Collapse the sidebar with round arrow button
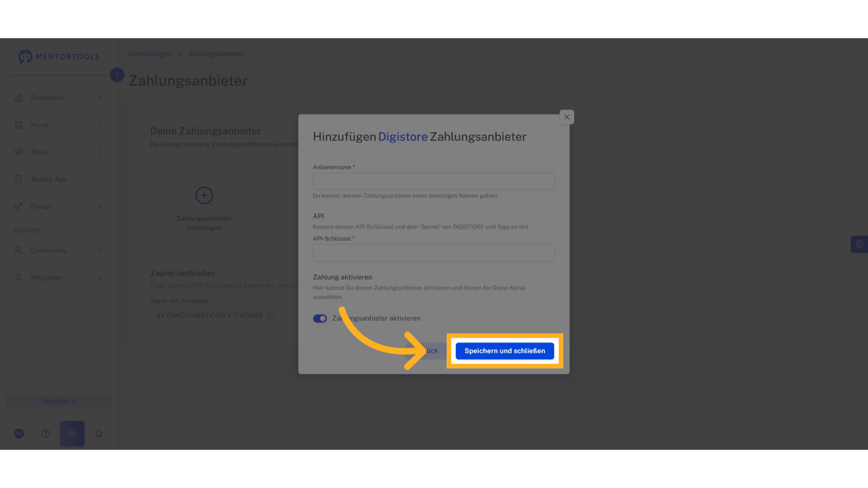 pyautogui.click(x=117, y=75)
